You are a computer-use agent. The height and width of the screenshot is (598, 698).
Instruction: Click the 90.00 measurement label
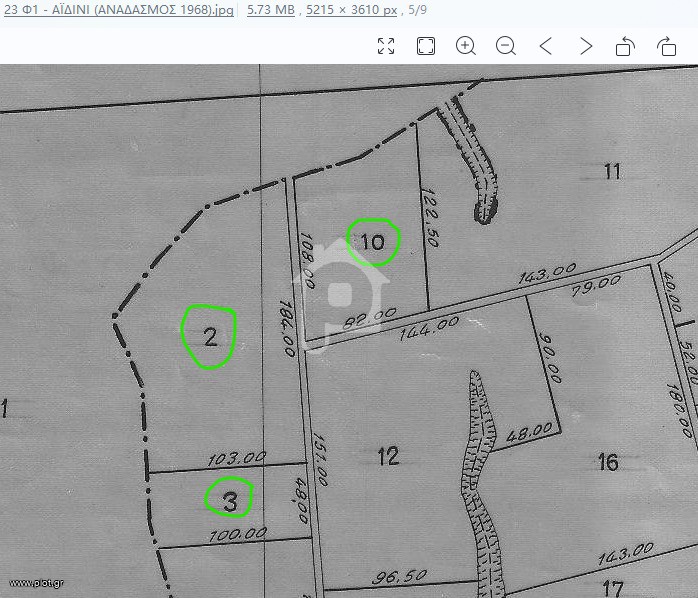[551, 357]
